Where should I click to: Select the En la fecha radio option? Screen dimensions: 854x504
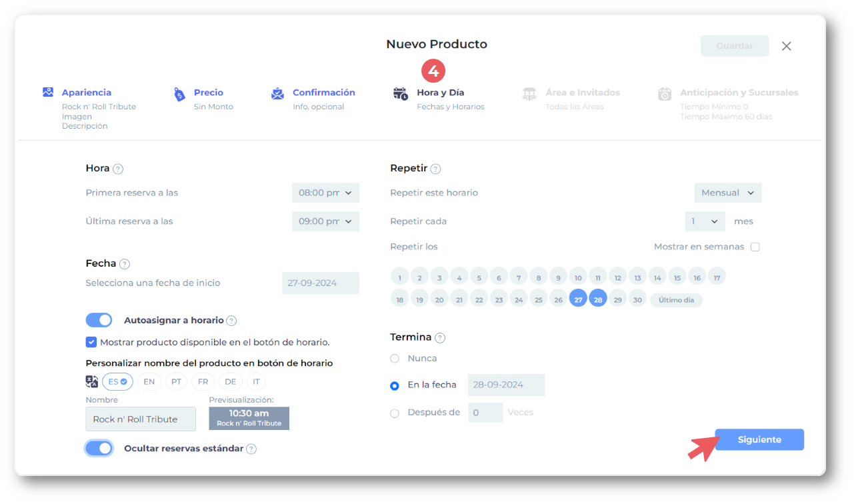395,385
